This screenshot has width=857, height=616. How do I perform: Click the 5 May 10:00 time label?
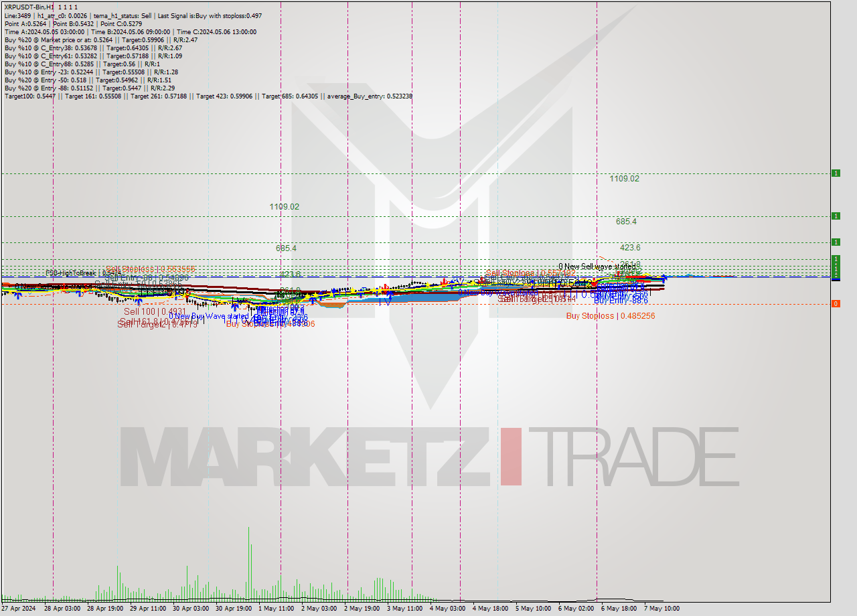(533, 609)
